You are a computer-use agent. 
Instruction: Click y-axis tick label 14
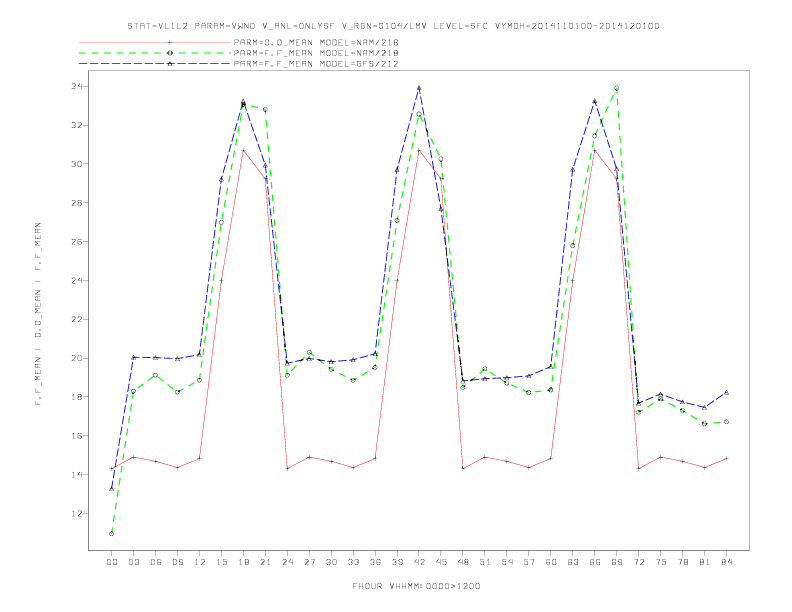(x=76, y=475)
